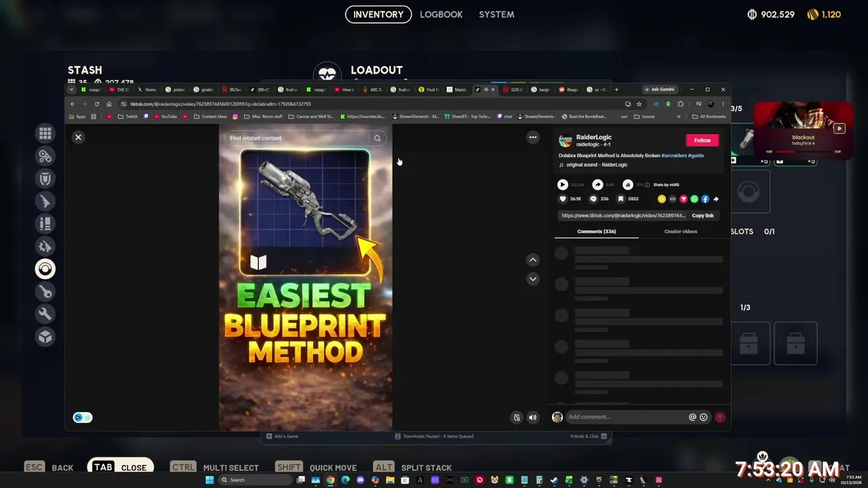Follow RaiderLogic
Screen dimensions: 868x488
pyautogui.click(x=702, y=140)
